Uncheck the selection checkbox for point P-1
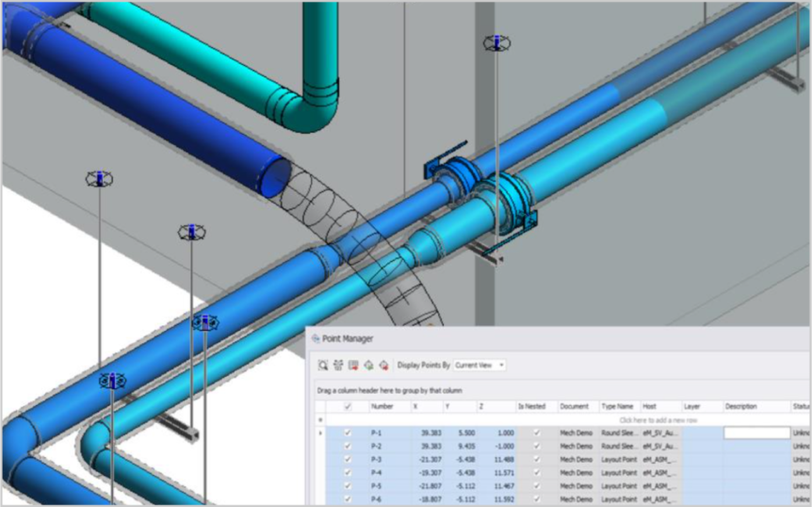 348,433
